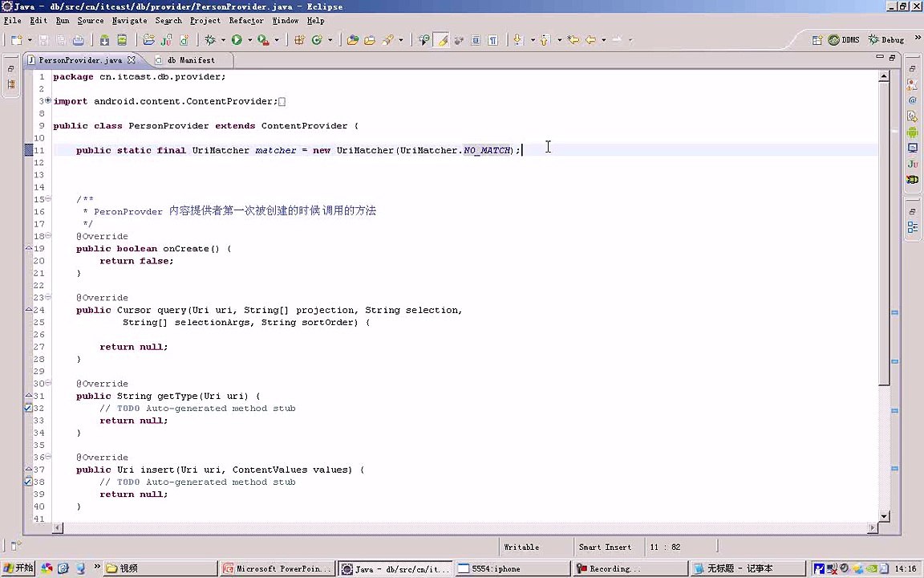Switch to DDMS perspective
The width and height of the screenshot is (924, 578).
click(x=844, y=39)
